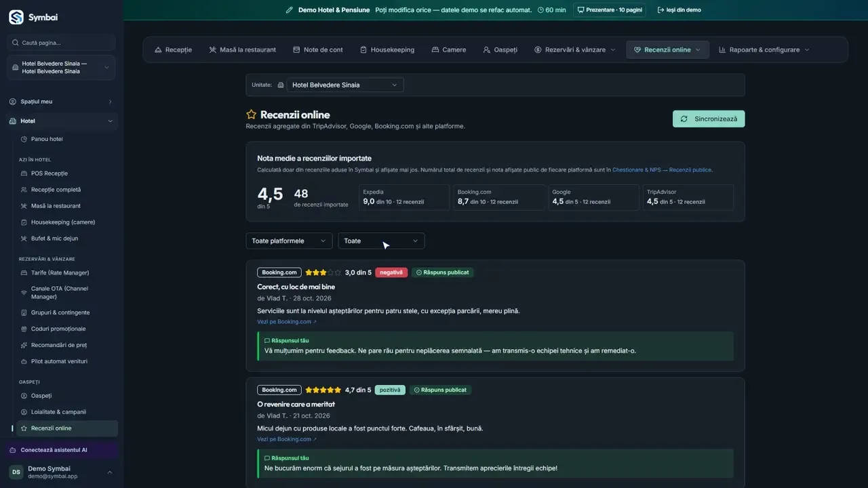Click the Recepție completă sidebar icon
The width and height of the screenshot is (868, 488).
tap(24, 190)
